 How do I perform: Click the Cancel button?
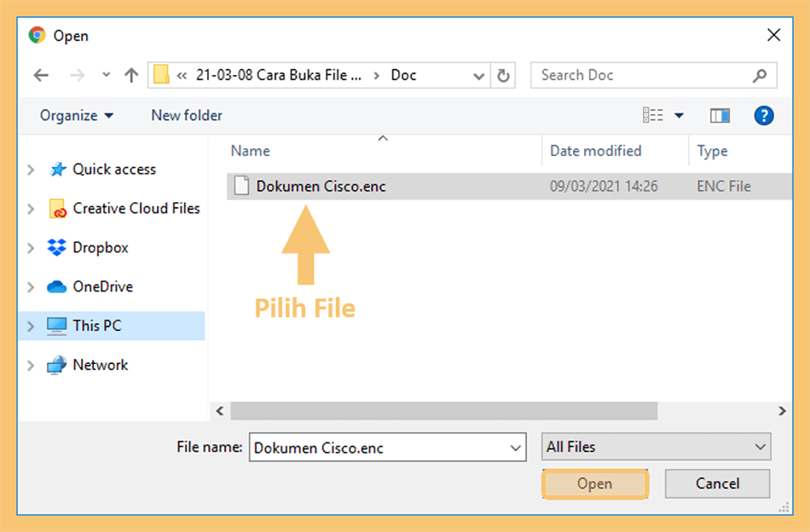click(x=717, y=483)
